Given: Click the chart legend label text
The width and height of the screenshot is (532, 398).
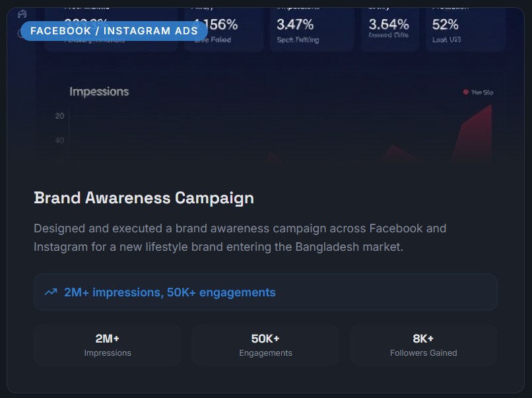Looking at the screenshot, I should (x=482, y=92).
